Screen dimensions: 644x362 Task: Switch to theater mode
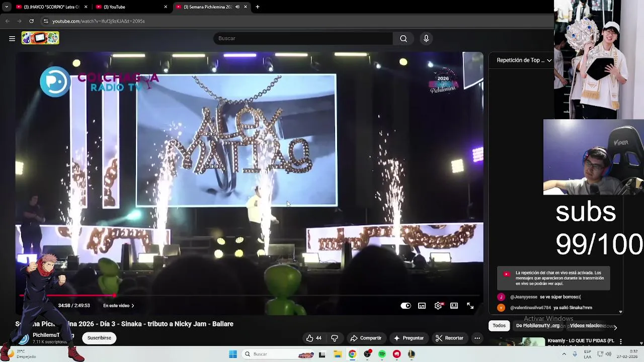[454, 306]
